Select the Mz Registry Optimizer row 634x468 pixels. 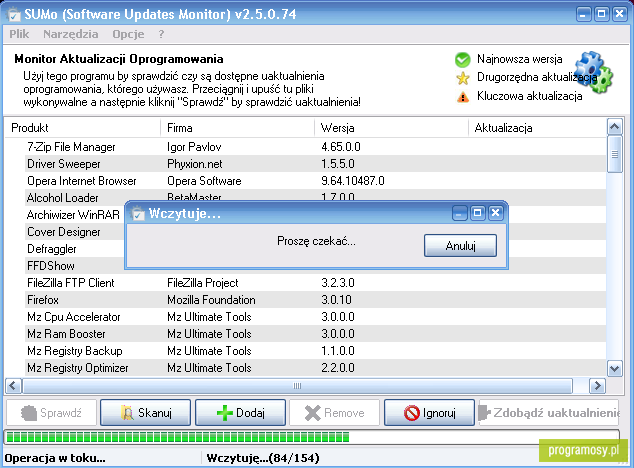click(305, 368)
